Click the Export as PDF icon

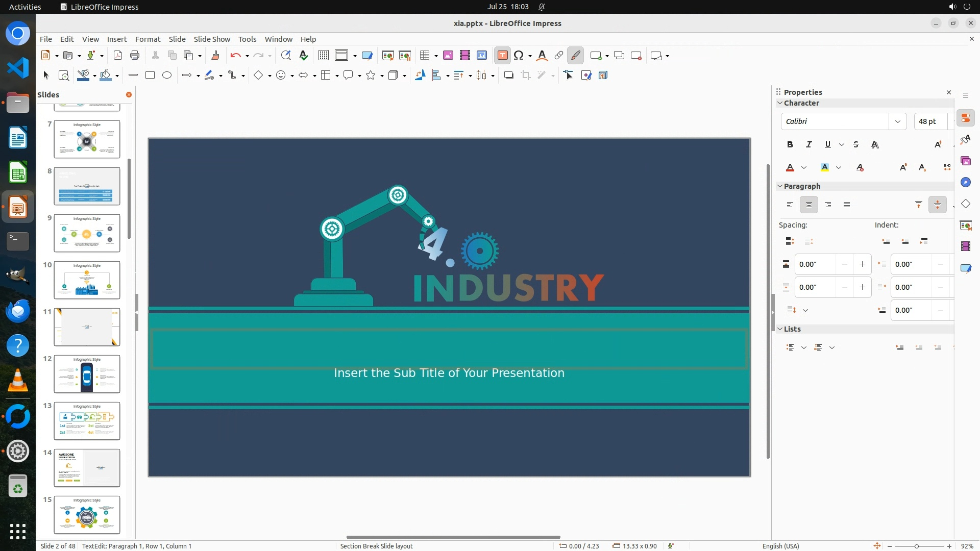(x=118, y=56)
